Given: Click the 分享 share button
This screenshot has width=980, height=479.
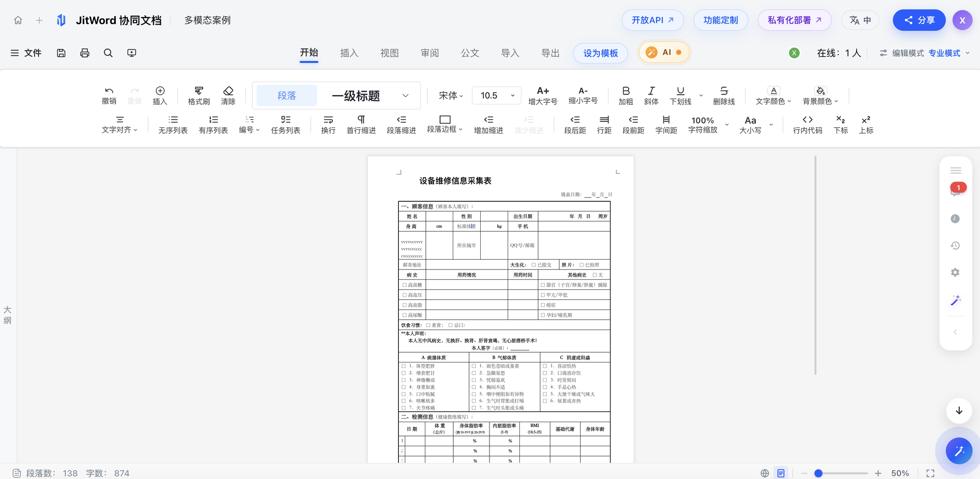Looking at the screenshot, I should 919,20.
